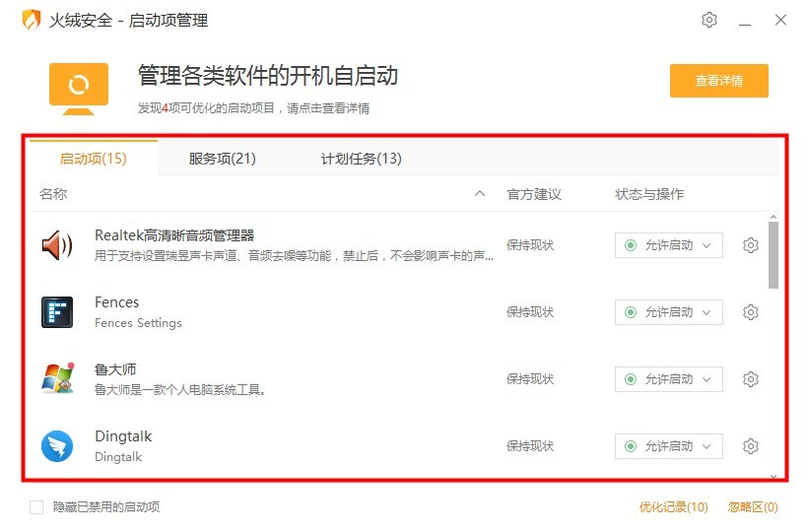Open gear settings for 鲁大师 row

pyautogui.click(x=750, y=379)
